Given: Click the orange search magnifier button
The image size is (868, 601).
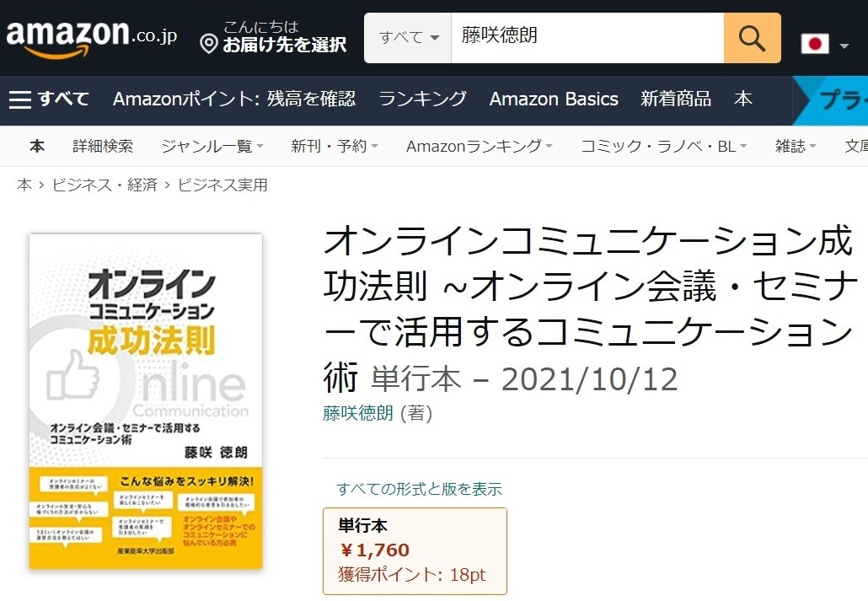Looking at the screenshot, I should [x=752, y=38].
